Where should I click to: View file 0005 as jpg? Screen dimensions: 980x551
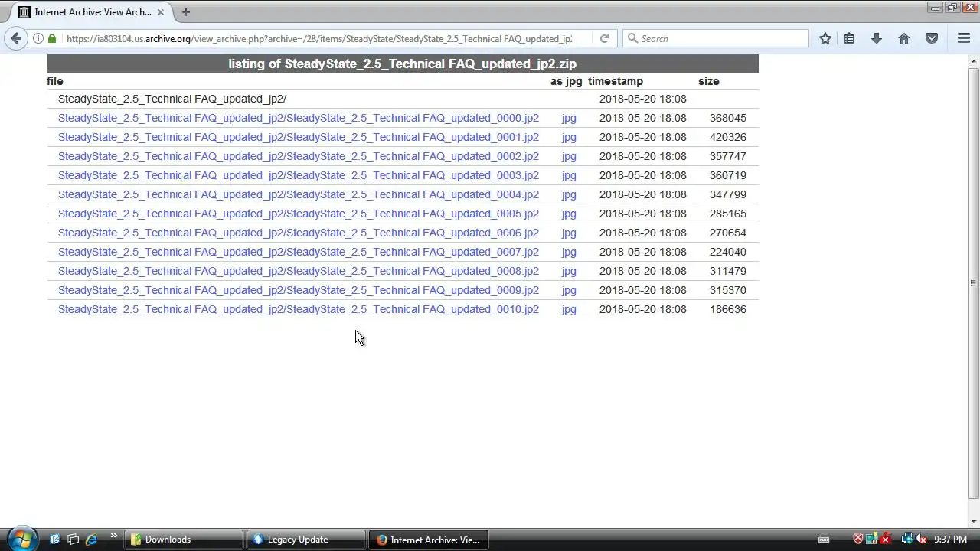[569, 214]
